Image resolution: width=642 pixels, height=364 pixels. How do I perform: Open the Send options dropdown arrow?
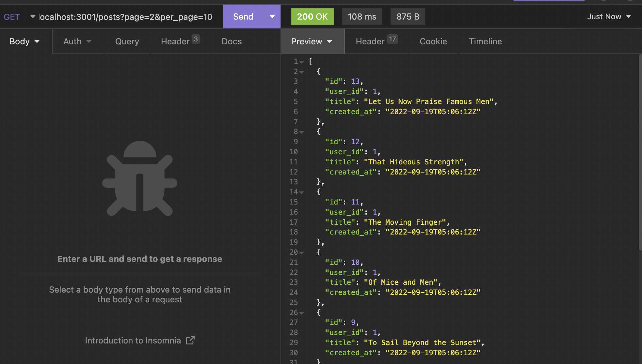coord(272,17)
